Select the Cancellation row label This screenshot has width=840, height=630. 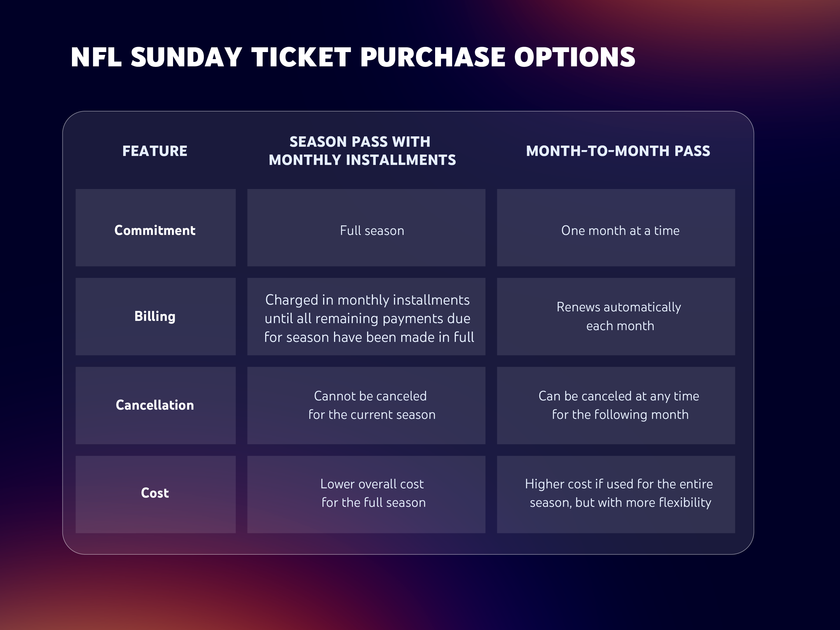[155, 405]
